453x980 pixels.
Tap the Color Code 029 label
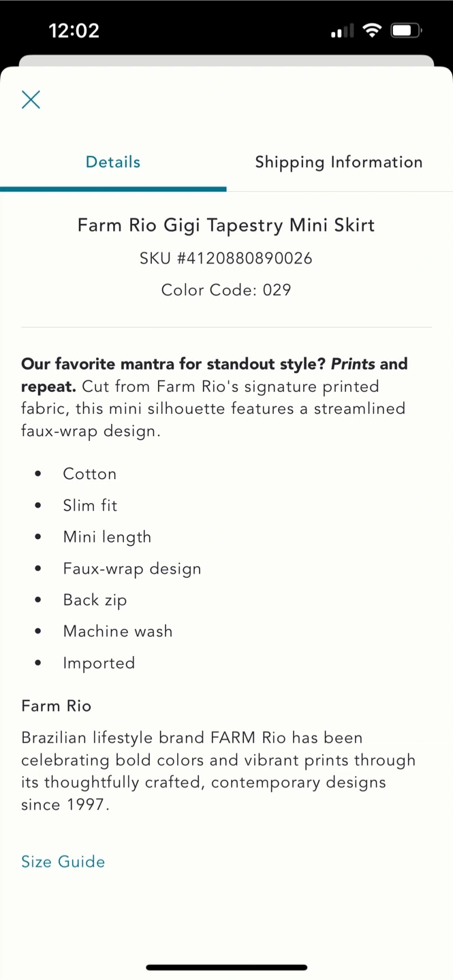(x=226, y=290)
